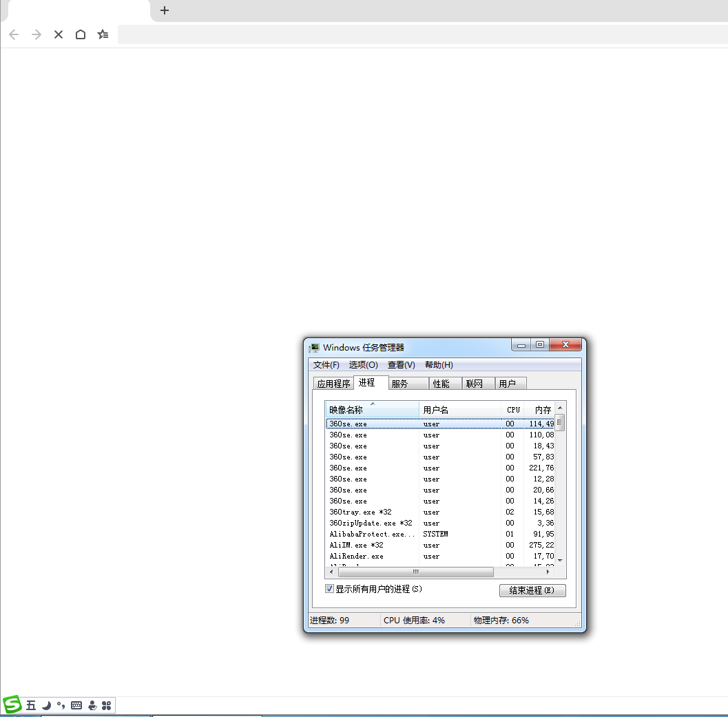Viewport: 728px width, 717px height.
Task: Click the CPU value 02 of 360tray.exe
Action: click(x=510, y=512)
